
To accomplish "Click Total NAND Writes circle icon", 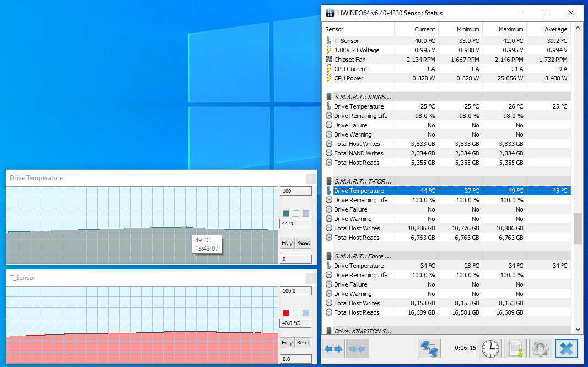I will click(x=329, y=153).
